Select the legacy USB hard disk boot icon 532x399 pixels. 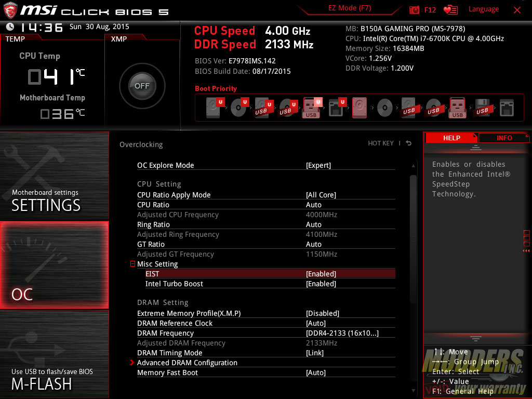(x=409, y=108)
